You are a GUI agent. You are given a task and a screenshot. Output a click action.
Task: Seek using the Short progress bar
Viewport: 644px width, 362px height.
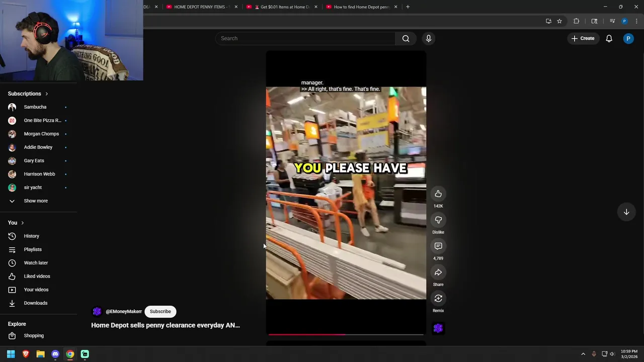click(346, 334)
